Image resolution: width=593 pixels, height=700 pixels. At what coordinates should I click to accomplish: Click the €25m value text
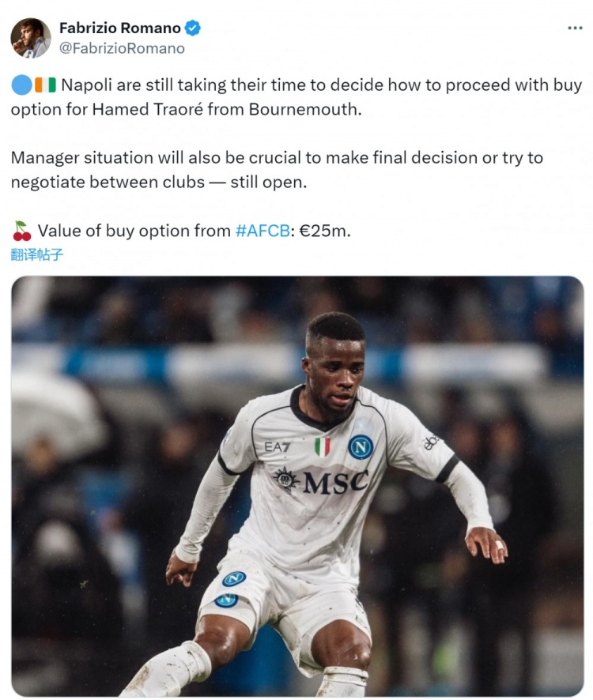point(325,231)
